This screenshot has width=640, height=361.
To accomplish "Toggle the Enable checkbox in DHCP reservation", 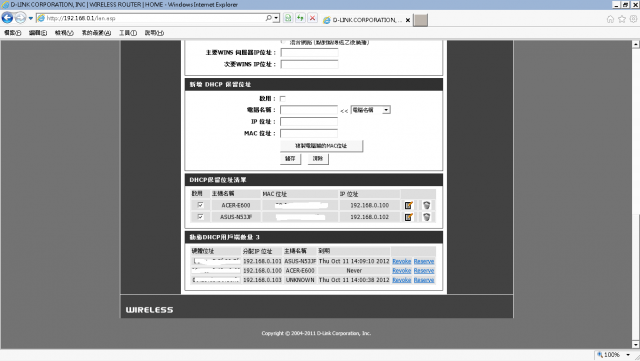I will tap(282, 99).
